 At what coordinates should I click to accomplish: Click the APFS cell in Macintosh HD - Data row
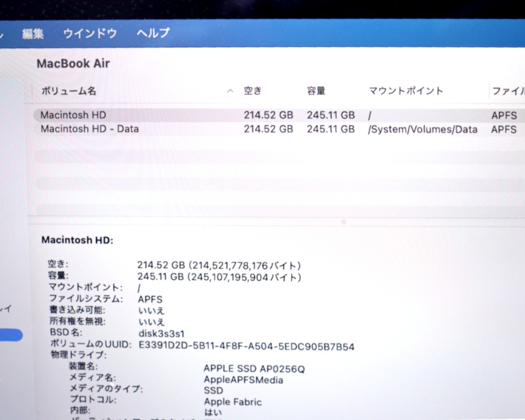click(x=504, y=130)
